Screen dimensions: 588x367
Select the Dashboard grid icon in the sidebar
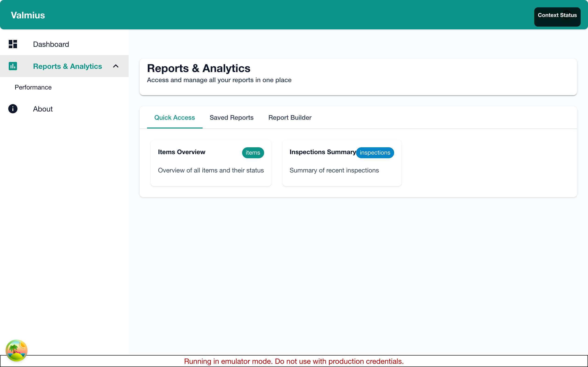(x=13, y=44)
